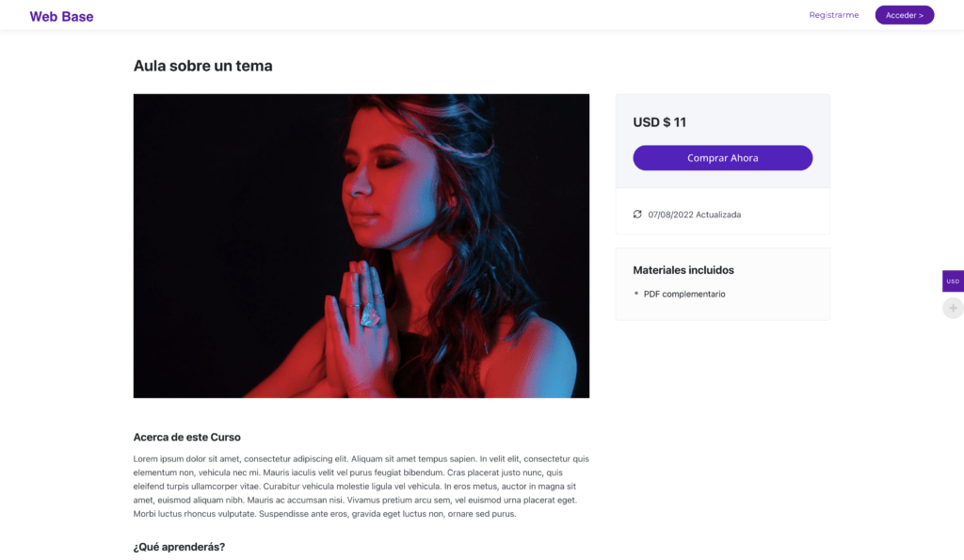Click the Acceder login button
Viewport: 964px width, 560px height.
(x=905, y=15)
